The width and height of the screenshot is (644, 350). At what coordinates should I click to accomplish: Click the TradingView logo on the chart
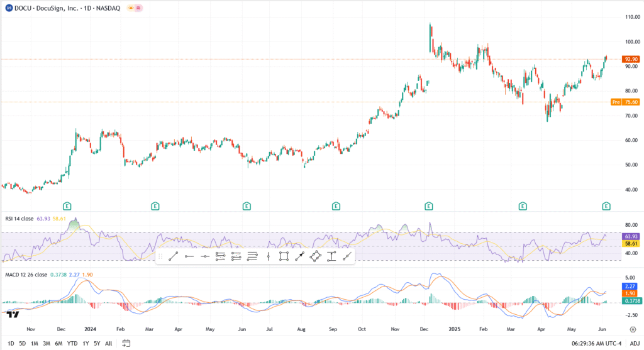[13, 314]
